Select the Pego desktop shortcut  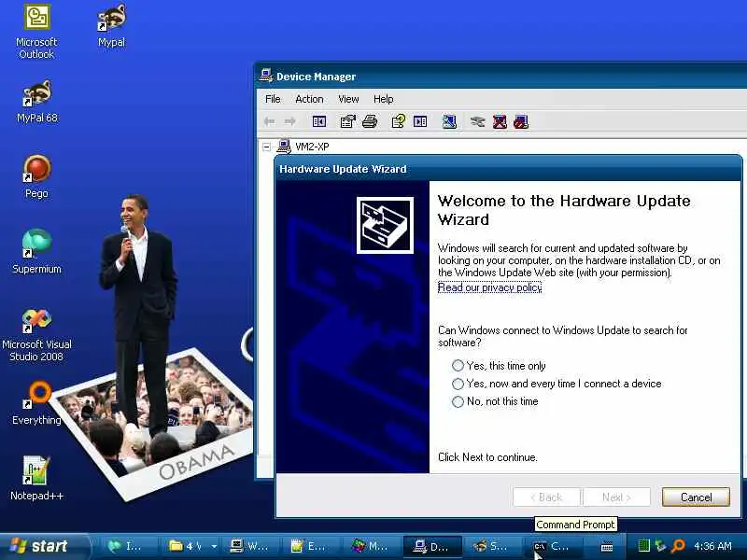(36, 177)
